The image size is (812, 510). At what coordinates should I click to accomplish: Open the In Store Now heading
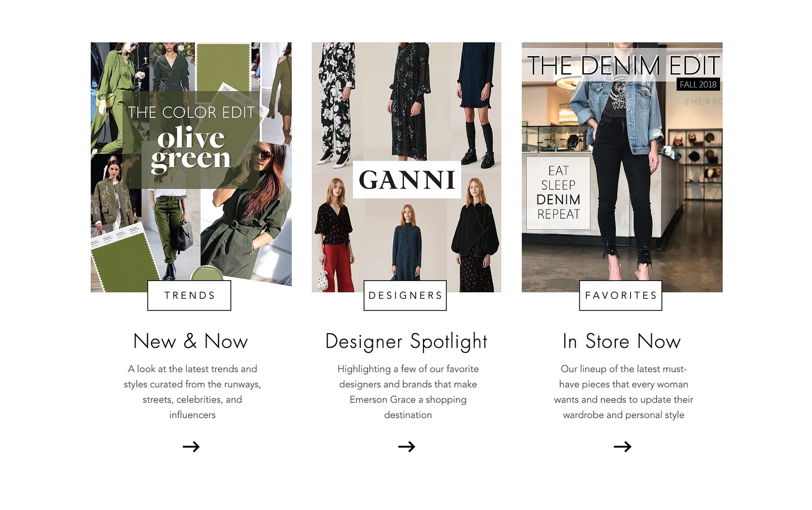622,341
